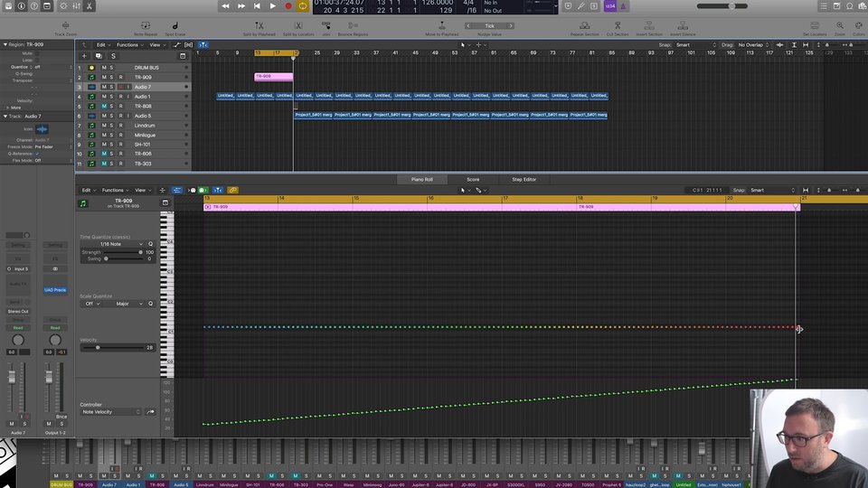
Task: Click the Colors toolbar icon
Action: coord(859,25)
